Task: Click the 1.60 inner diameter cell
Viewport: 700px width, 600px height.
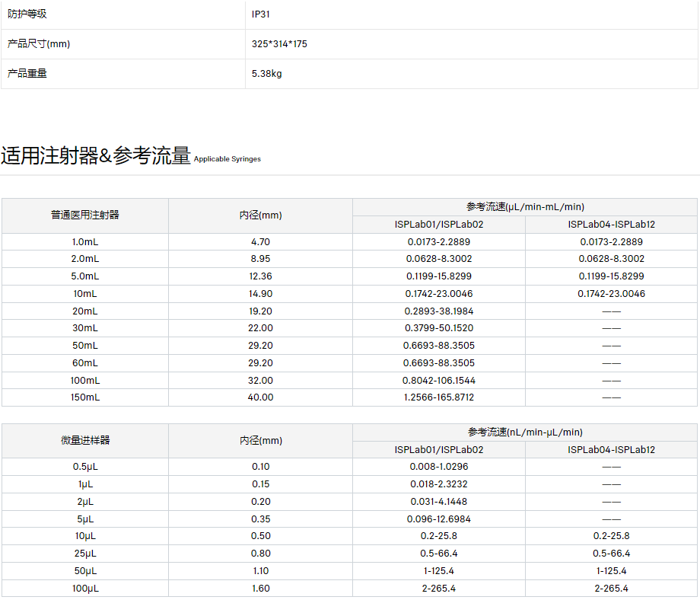Action: click(260, 589)
